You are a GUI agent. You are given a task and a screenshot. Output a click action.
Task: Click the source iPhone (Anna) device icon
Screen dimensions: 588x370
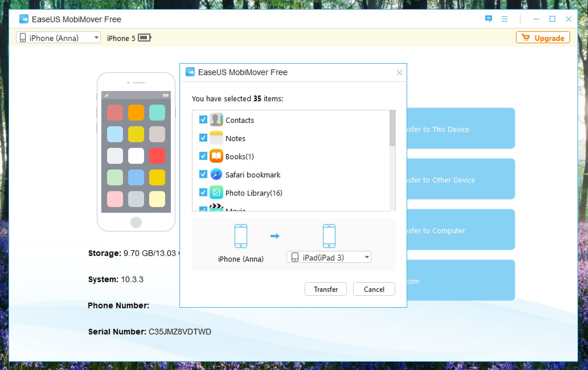click(x=241, y=236)
